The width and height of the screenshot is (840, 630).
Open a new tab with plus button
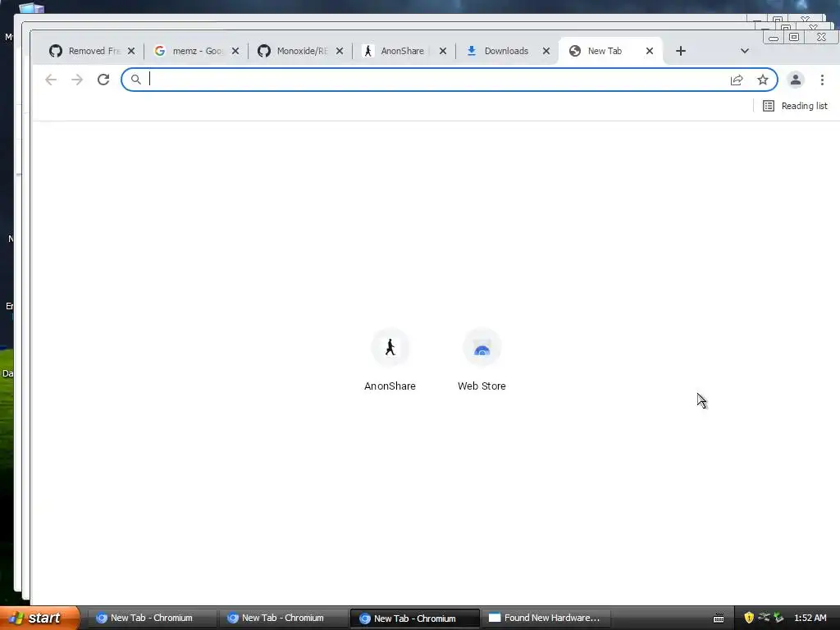pos(681,51)
